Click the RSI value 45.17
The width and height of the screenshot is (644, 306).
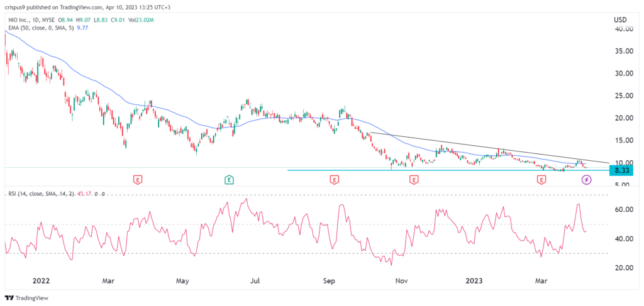pyautogui.click(x=83, y=194)
